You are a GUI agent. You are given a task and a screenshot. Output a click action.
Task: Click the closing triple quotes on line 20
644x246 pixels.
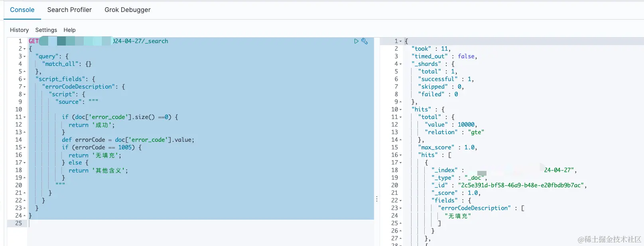pyautogui.click(x=60, y=185)
